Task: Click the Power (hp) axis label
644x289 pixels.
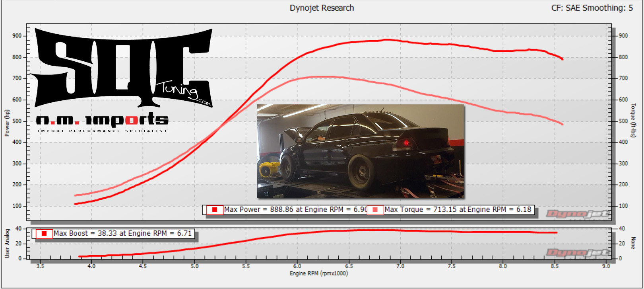Action: point(7,123)
